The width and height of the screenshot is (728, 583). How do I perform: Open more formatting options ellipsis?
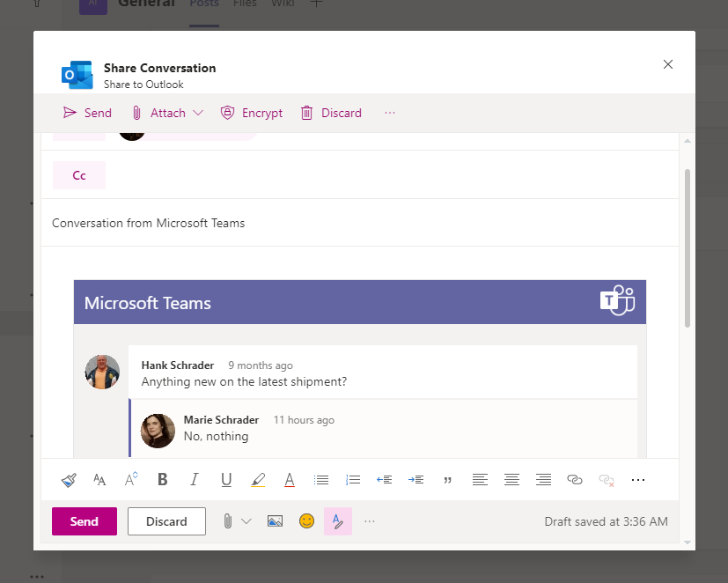638,480
